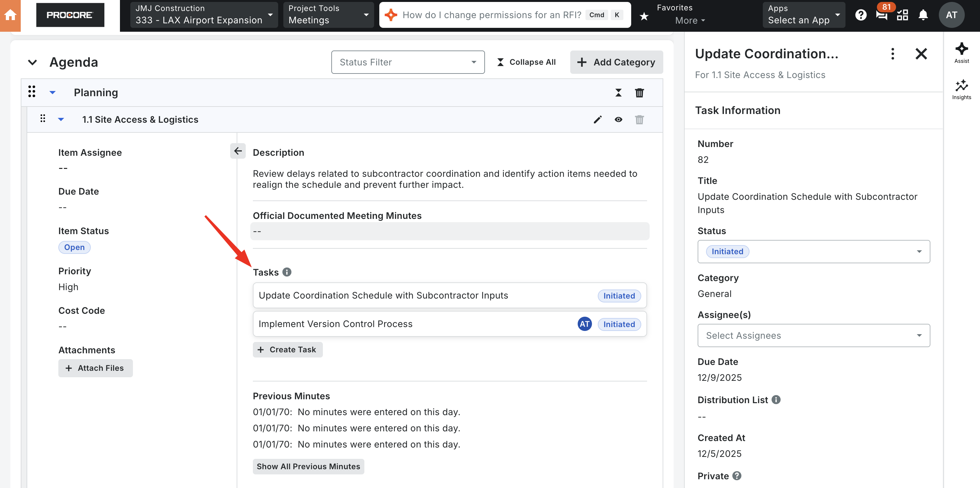Image resolution: width=980 pixels, height=488 pixels.
Task: Click the pencil edit icon for Site Access
Action: tap(597, 120)
